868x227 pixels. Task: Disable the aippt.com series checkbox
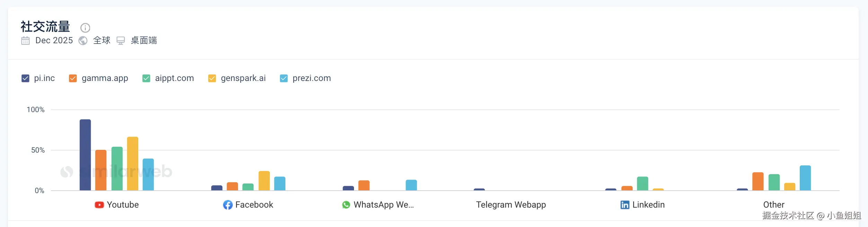[146, 79]
